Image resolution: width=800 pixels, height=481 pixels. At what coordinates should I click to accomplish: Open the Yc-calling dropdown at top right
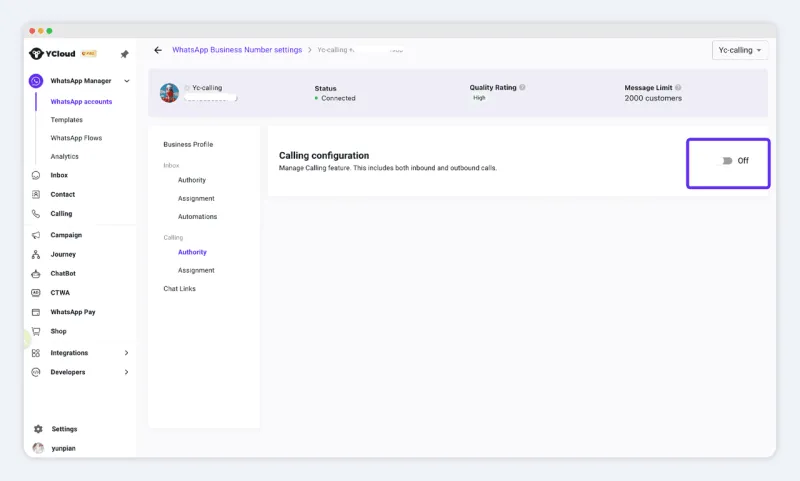pos(740,50)
